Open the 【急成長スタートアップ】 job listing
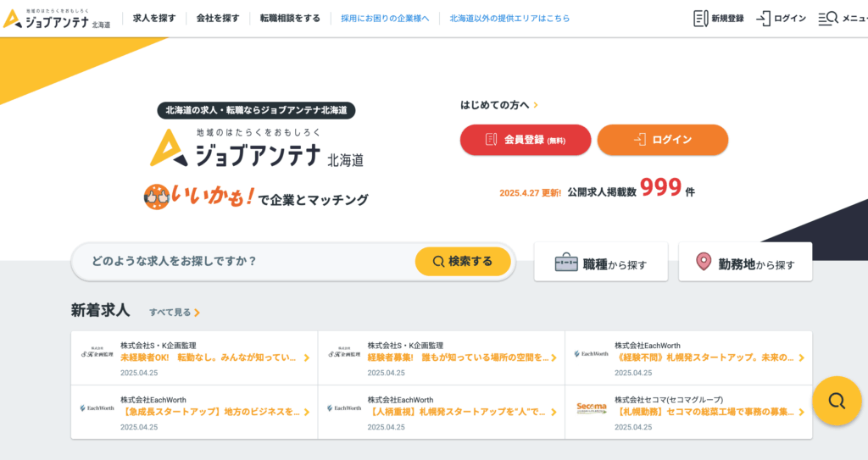This screenshot has width=868, height=460. (x=194, y=413)
